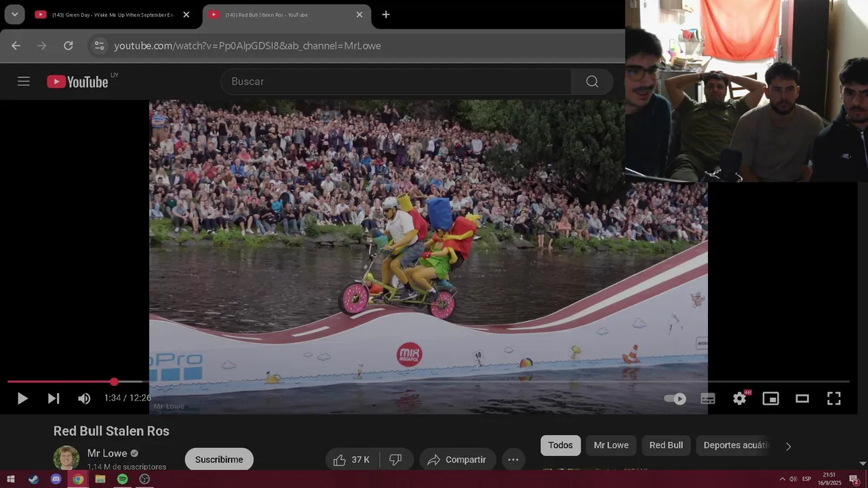The width and height of the screenshot is (868, 488).
Task: Open the taskbar clock and date
Action: pyautogui.click(x=829, y=479)
